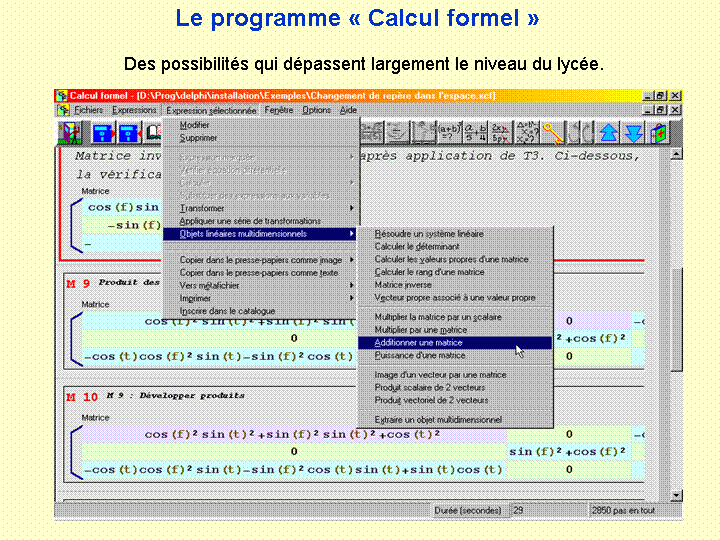The width and height of the screenshot is (720, 540).
Task: Click the (a+b)=? expansion toolbar icon
Action: [450, 132]
